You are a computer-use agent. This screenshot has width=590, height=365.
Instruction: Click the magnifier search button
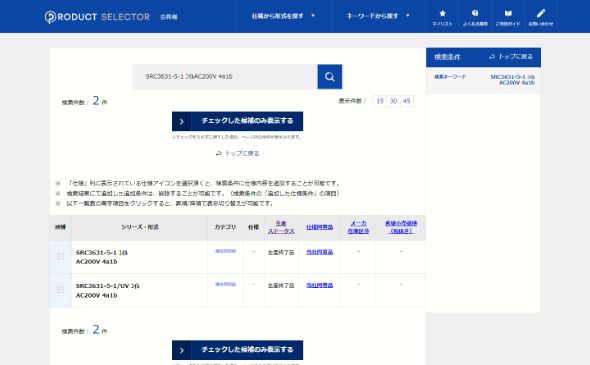(x=330, y=77)
